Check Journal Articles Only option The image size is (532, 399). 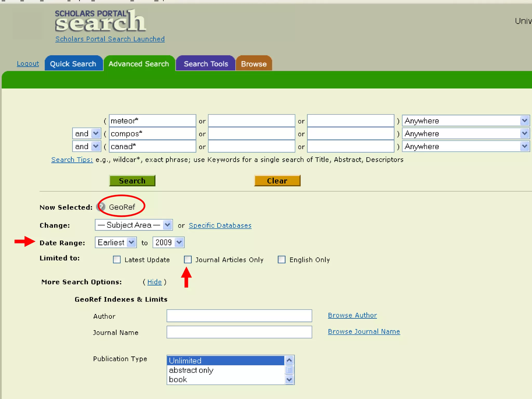pyautogui.click(x=188, y=260)
